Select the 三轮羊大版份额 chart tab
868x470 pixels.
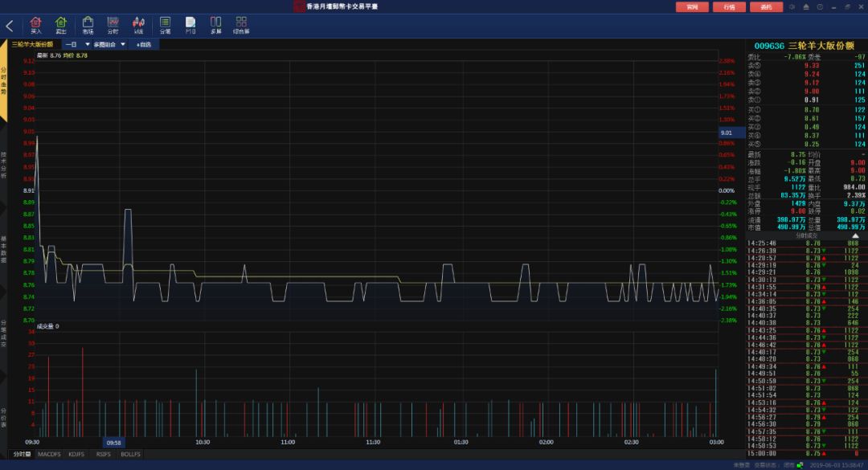point(32,44)
